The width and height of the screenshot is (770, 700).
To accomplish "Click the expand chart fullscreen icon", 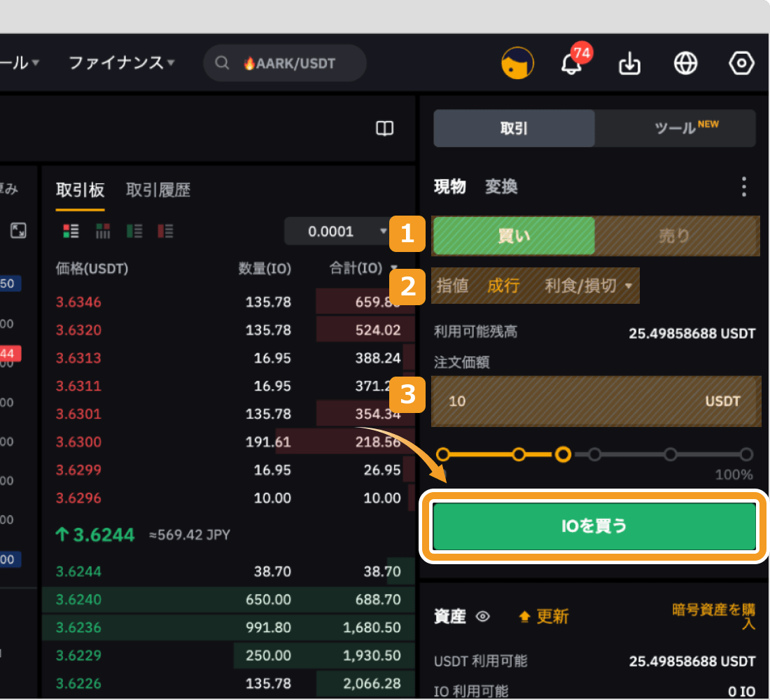I will click(x=18, y=230).
